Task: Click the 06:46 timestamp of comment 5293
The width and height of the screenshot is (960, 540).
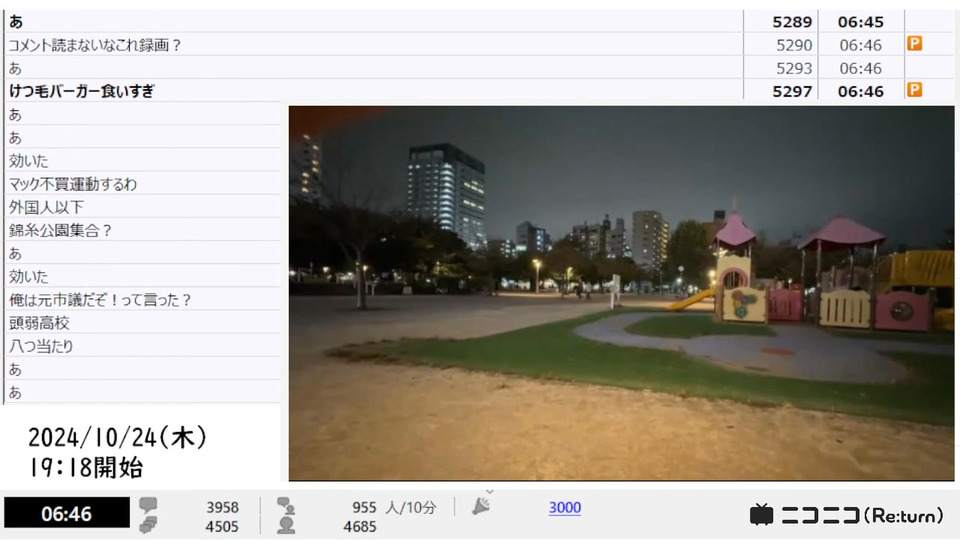Action: click(861, 69)
